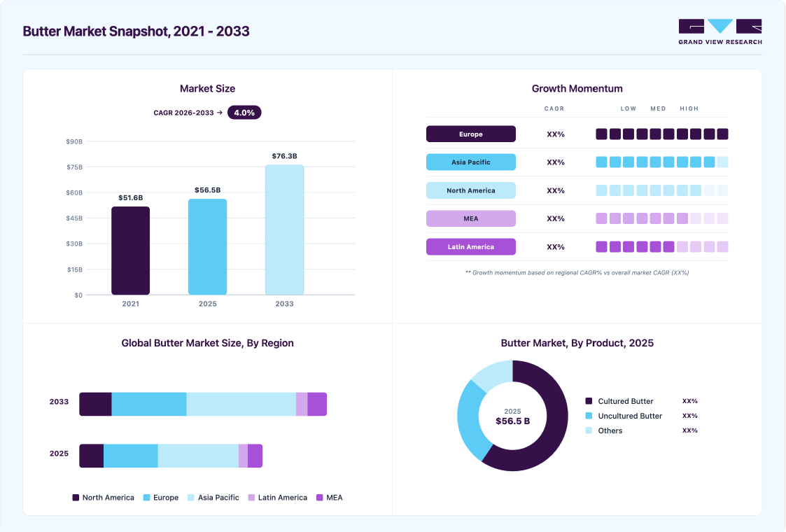
Task: Click the North America region pill
Action: tap(471, 190)
